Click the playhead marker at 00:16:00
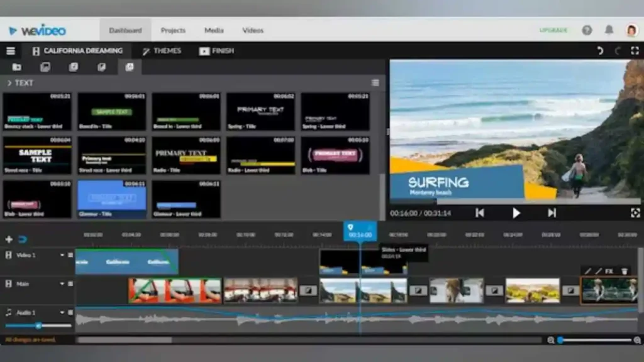The image size is (644, 362). (360, 231)
